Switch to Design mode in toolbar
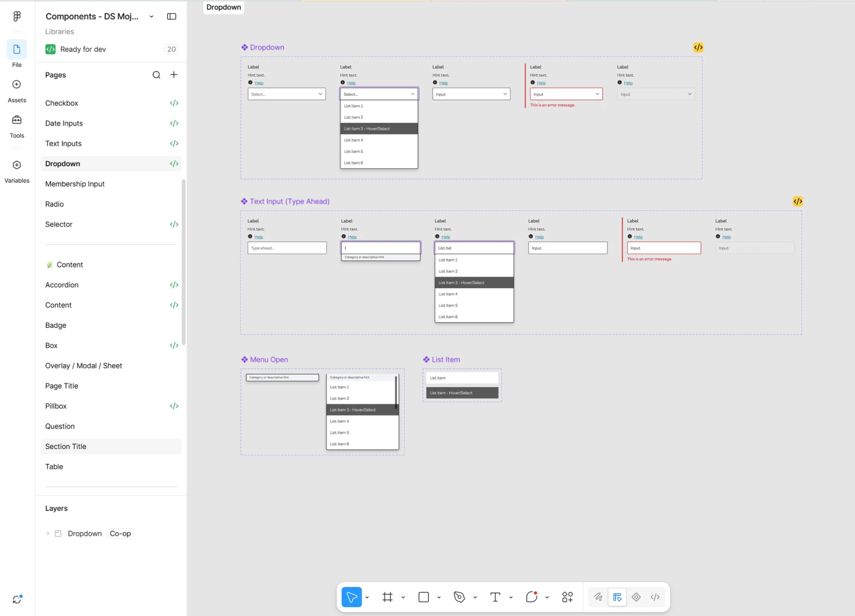 click(617, 597)
